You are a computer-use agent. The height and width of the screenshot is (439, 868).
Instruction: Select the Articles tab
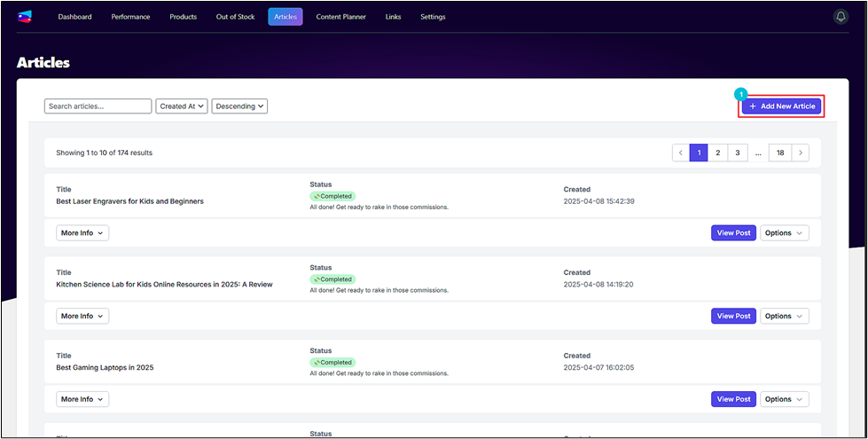(x=285, y=17)
